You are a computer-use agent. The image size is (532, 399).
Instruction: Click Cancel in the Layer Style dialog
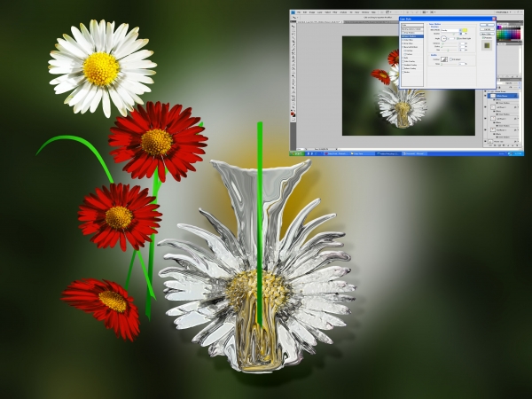click(x=487, y=29)
